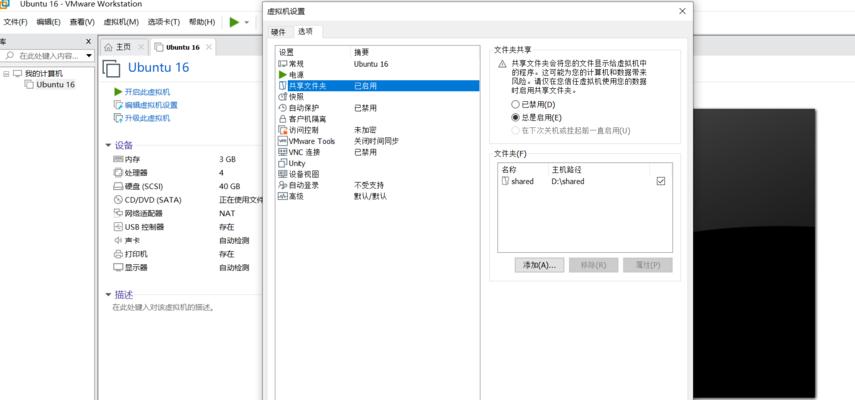Screen dimensions: 855x400
Task: Select Ubuntu 16 in the library tree
Action: 55,84
